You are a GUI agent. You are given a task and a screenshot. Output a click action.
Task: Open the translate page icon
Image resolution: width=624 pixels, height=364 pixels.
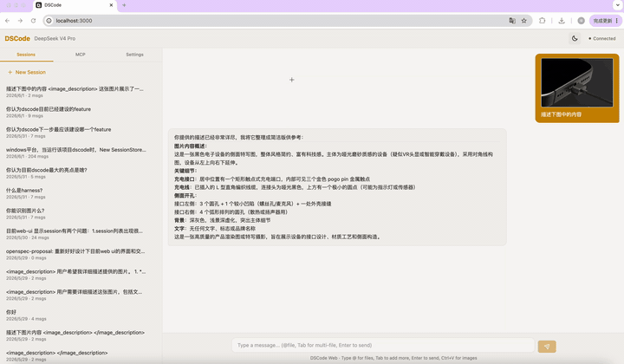tap(512, 21)
